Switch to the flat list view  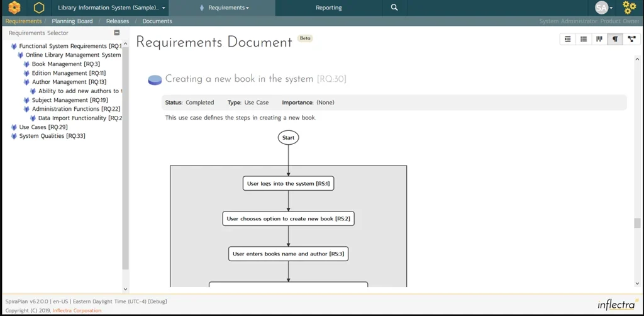tap(583, 39)
